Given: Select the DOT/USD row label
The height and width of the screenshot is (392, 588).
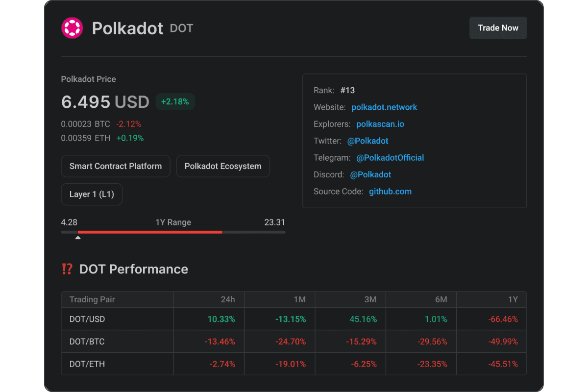Looking at the screenshot, I should (87, 319).
